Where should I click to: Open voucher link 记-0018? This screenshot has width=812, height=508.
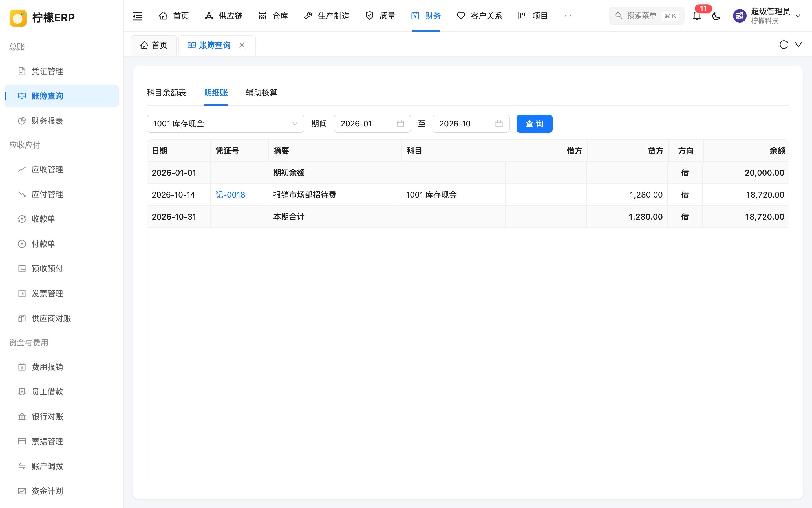230,195
